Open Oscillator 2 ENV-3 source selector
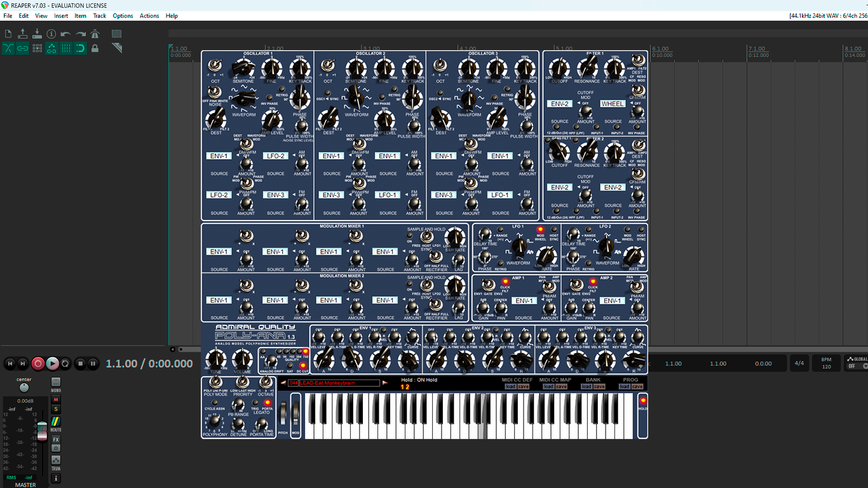Screen dimensions: 868x488 (332, 195)
